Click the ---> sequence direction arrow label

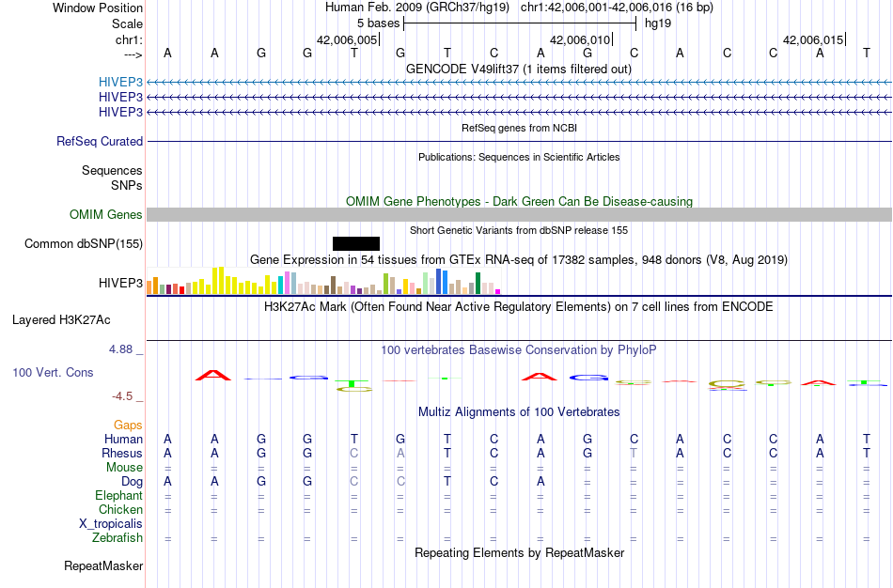tap(133, 54)
